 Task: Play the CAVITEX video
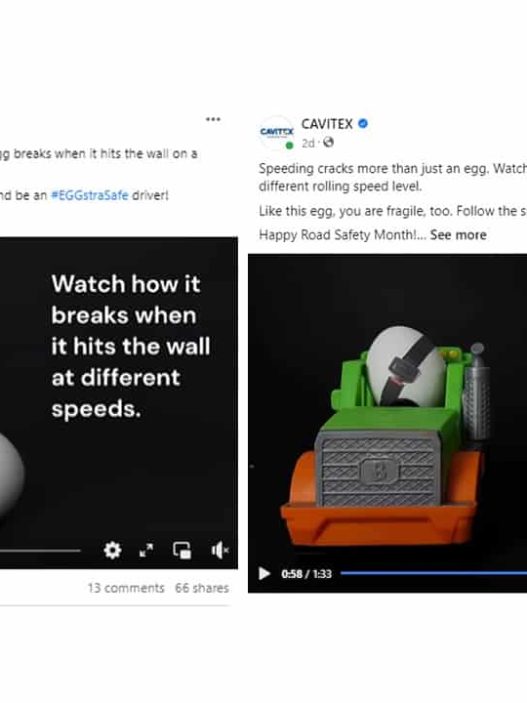[264, 573]
